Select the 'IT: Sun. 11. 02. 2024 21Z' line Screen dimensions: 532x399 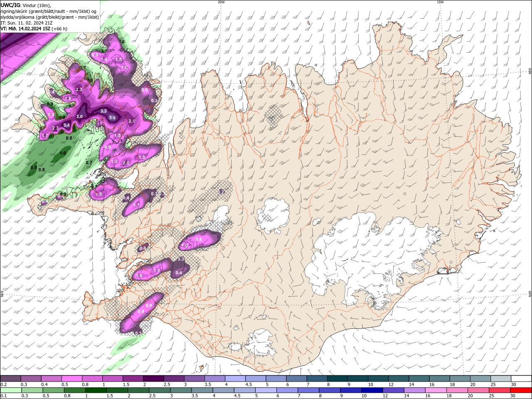click(27, 23)
